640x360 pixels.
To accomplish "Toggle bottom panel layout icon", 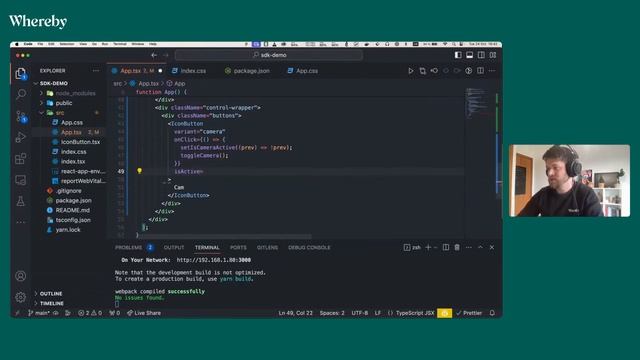I will pos(470,55).
